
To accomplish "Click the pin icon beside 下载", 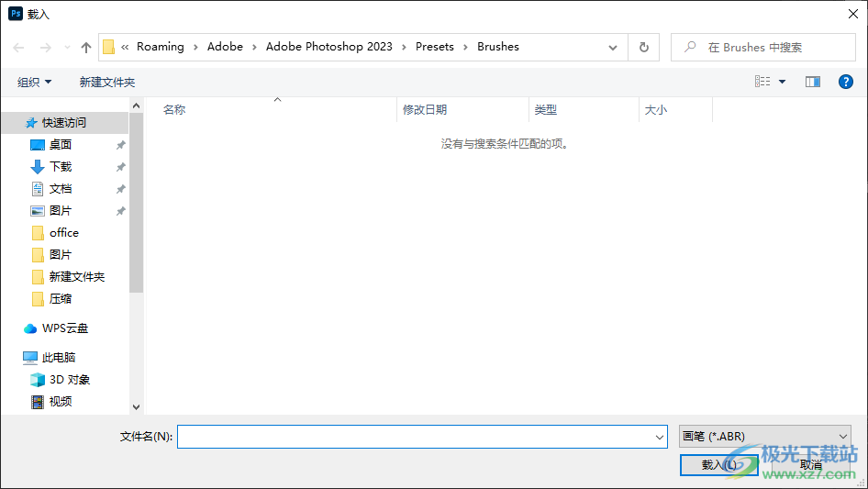I will coord(120,167).
